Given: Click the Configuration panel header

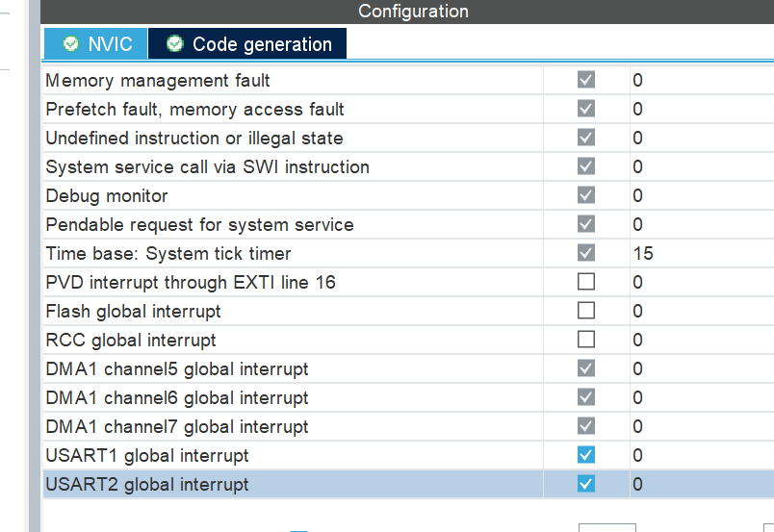Looking at the screenshot, I should (413, 12).
